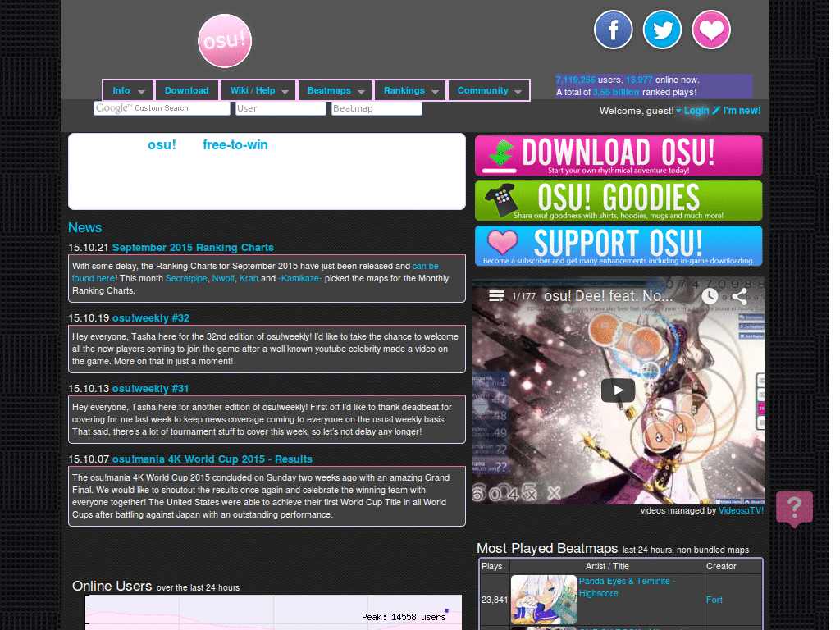Open the Rankings menu item
Image resolution: width=840 pixels, height=630 pixels.
[404, 90]
